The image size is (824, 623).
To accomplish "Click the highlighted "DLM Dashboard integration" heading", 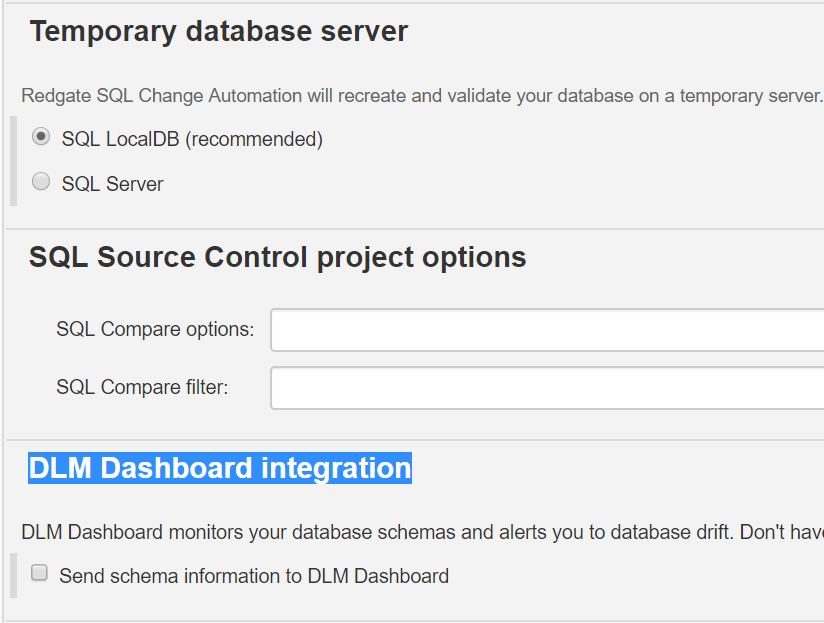I will pyautogui.click(x=219, y=468).
